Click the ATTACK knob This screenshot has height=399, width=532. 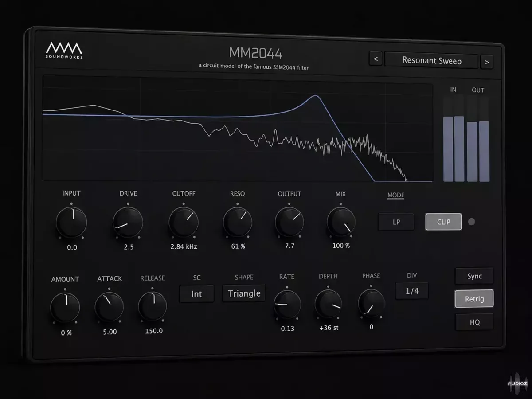(109, 307)
